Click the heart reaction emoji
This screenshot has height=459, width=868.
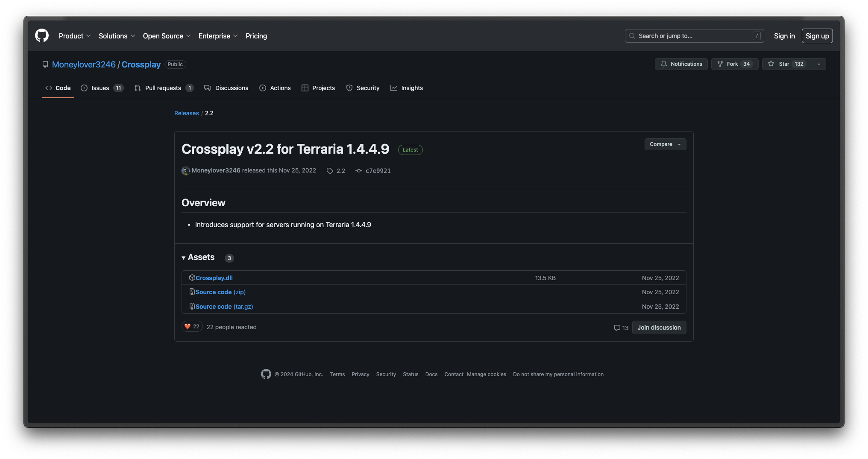tap(188, 327)
